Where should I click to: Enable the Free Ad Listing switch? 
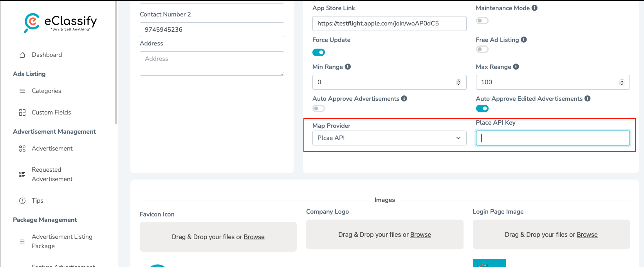coord(482,49)
